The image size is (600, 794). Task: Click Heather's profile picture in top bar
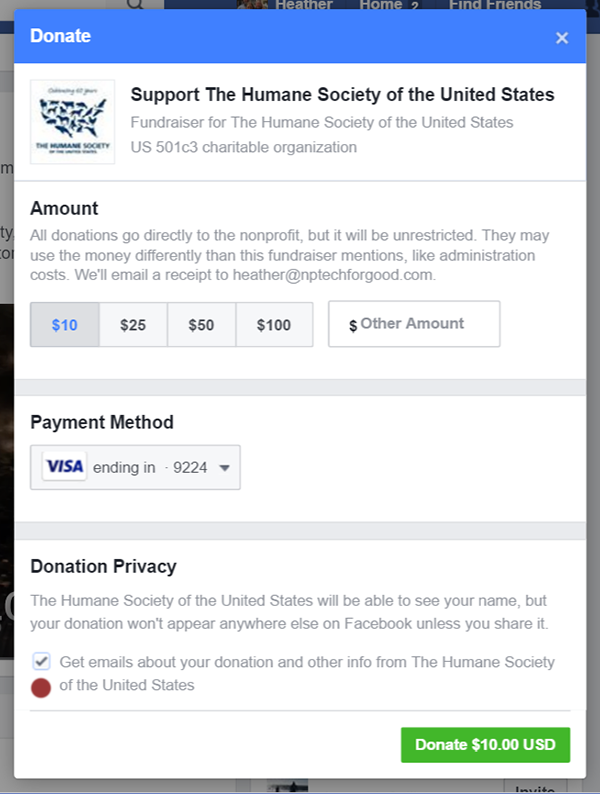(252, 5)
